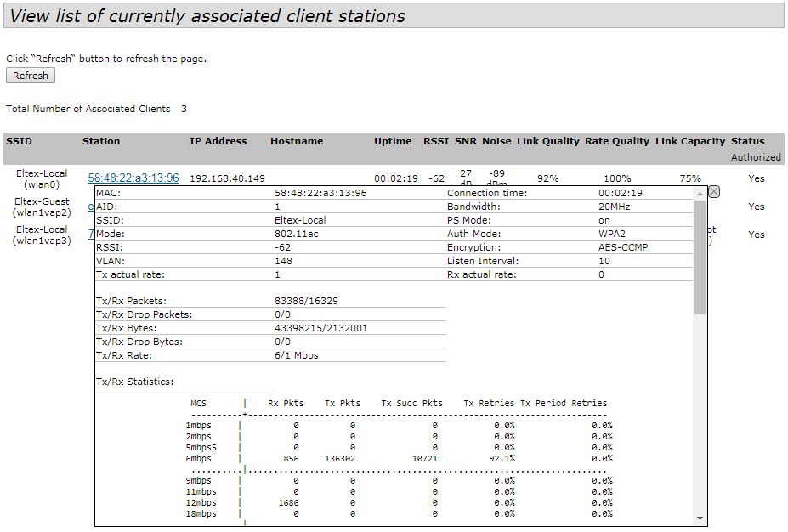Click the Rate Quality column header
This screenshot has height=532, width=788.
617,141
